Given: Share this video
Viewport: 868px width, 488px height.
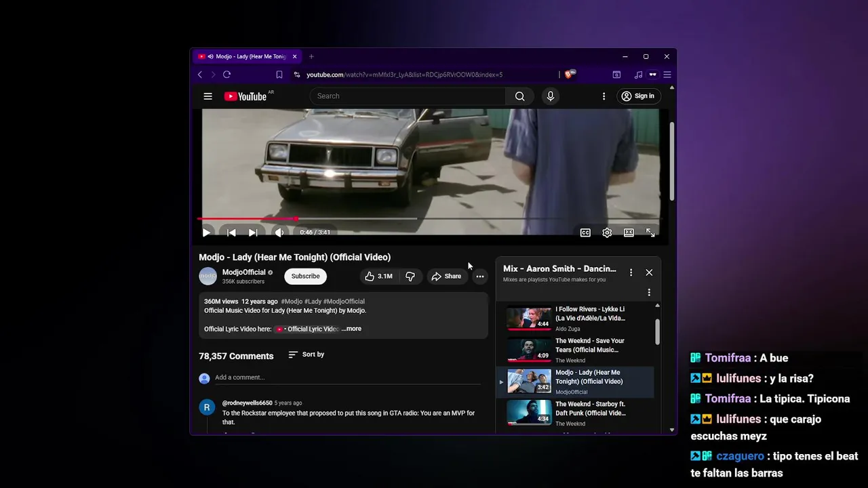Looking at the screenshot, I should click(446, 276).
